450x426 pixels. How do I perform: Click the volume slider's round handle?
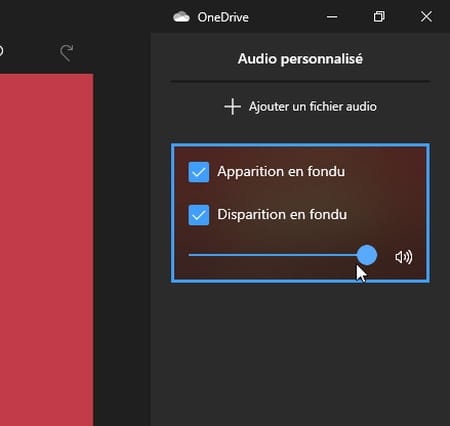tap(367, 255)
